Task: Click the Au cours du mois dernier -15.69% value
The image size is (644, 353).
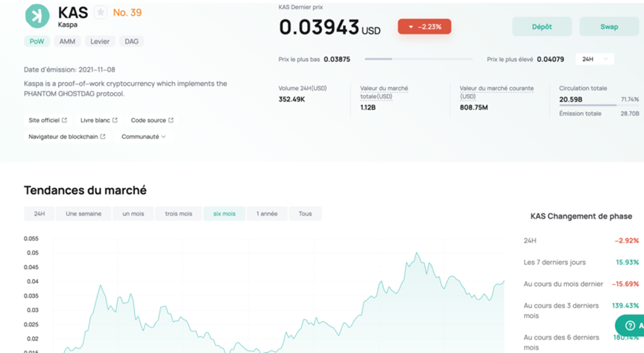Action: point(625,284)
